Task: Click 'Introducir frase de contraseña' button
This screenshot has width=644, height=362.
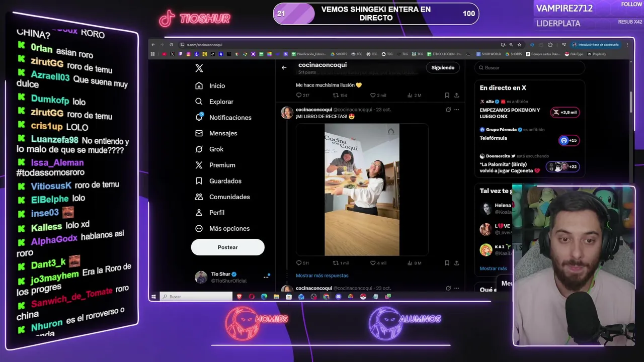Action: click(x=596, y=45)
